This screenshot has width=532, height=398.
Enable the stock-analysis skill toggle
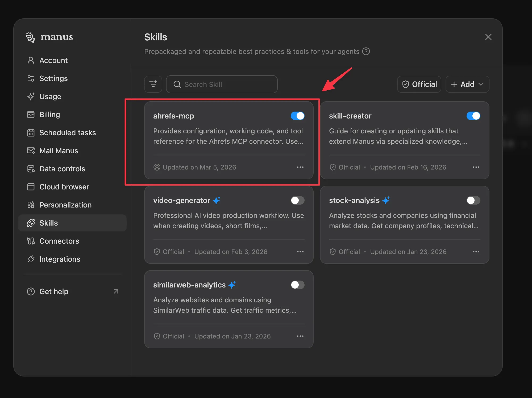pyautogui.click(x=473, y=200)
